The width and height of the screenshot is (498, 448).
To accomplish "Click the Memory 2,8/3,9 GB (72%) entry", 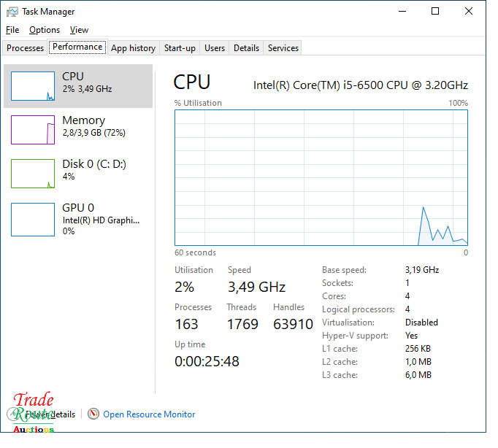I will pos(78,130).
